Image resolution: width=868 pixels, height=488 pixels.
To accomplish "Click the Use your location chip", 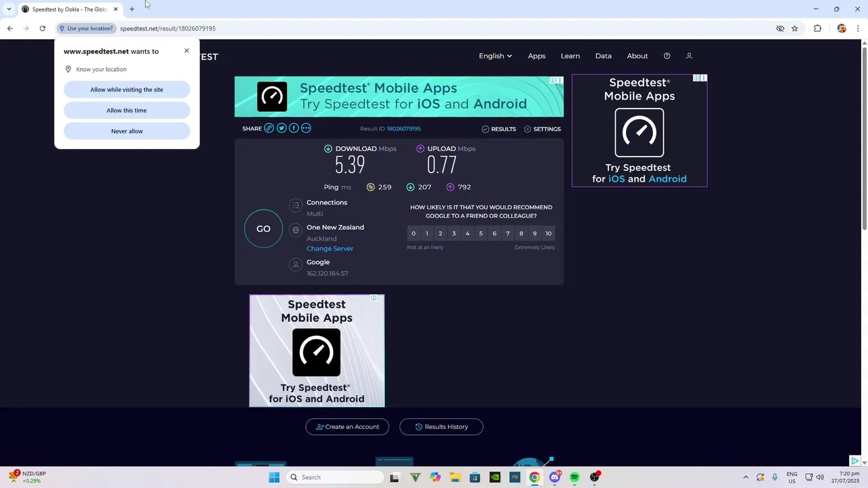I will 86,28.
